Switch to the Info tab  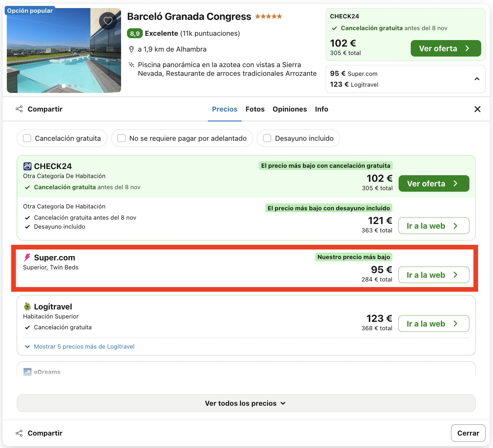[322, 109]
